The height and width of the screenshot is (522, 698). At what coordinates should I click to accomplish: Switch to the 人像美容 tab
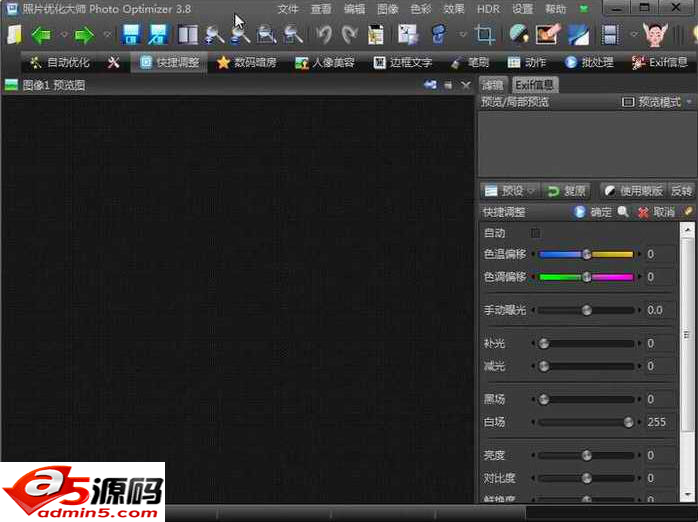(325, 63)
